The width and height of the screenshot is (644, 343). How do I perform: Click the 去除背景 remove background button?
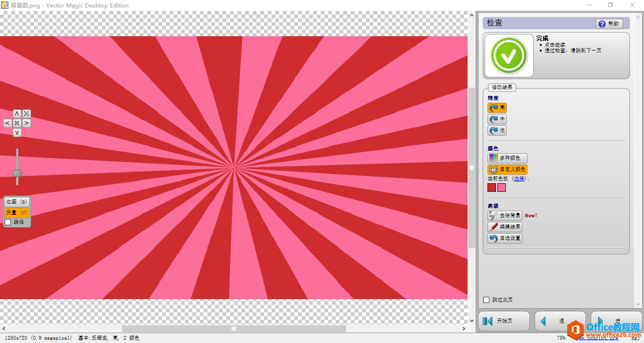tap(505, 216)
